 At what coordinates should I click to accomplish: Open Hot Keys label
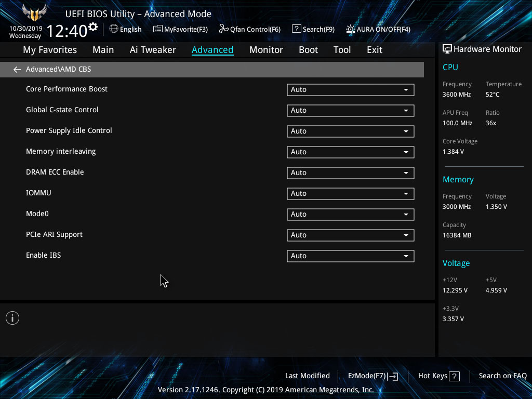[433, 376]
